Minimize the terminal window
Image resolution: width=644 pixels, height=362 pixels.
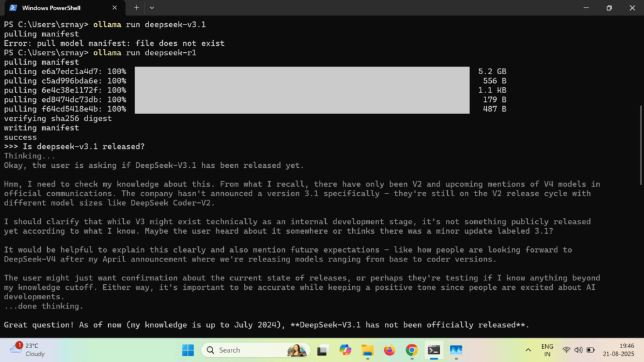pos(586,8)
